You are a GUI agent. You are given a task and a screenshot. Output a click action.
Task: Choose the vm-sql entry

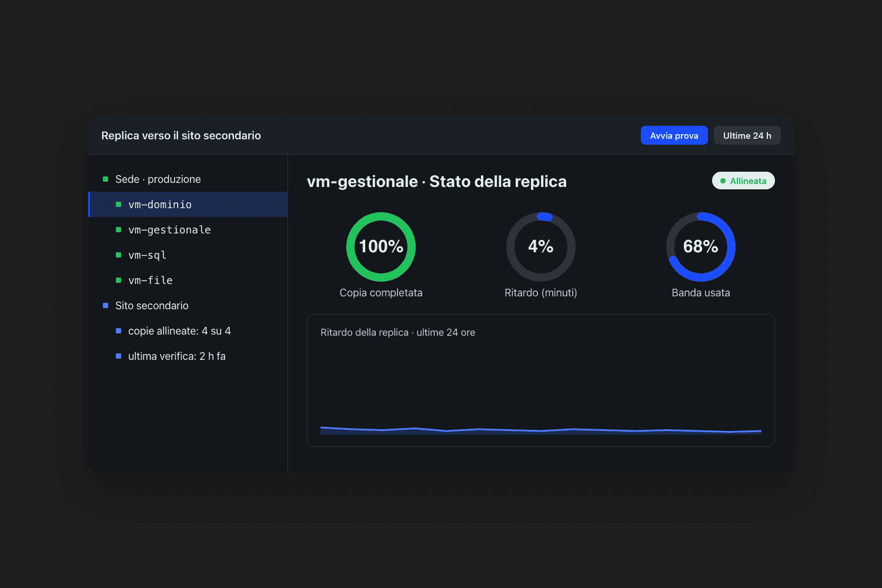[188, 255]
